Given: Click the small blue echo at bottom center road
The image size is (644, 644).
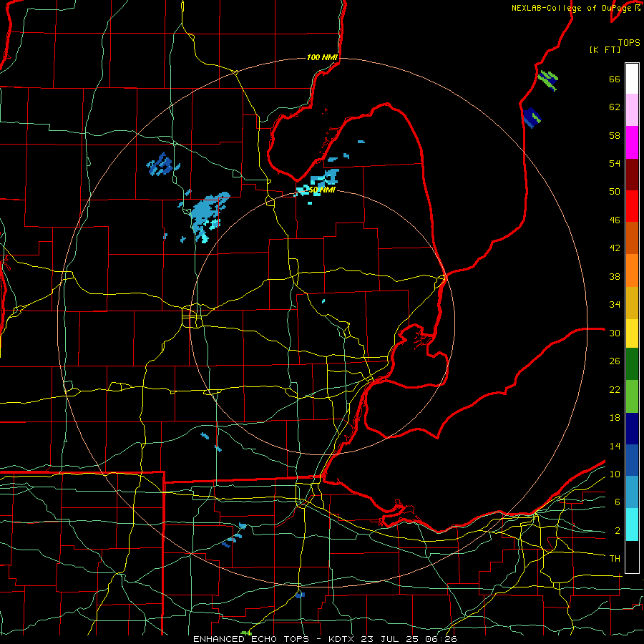Looking at the screenshot, I should point(301,595).
